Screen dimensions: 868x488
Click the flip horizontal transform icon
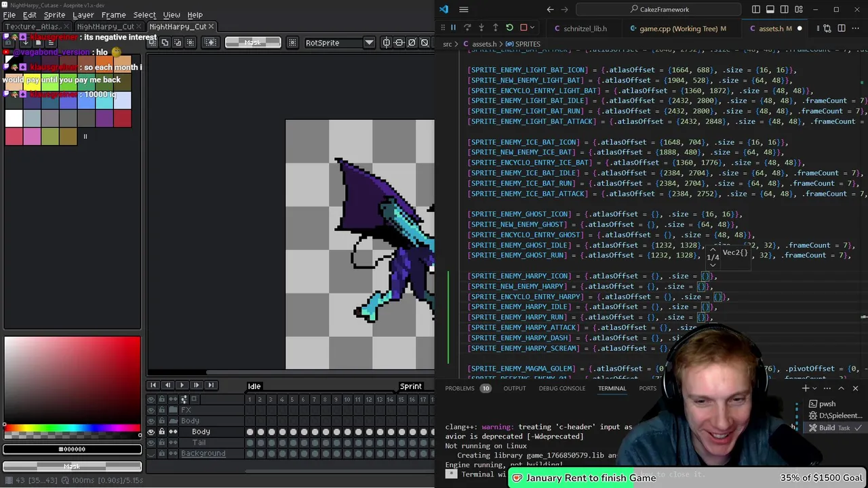[x=386, y=43]
